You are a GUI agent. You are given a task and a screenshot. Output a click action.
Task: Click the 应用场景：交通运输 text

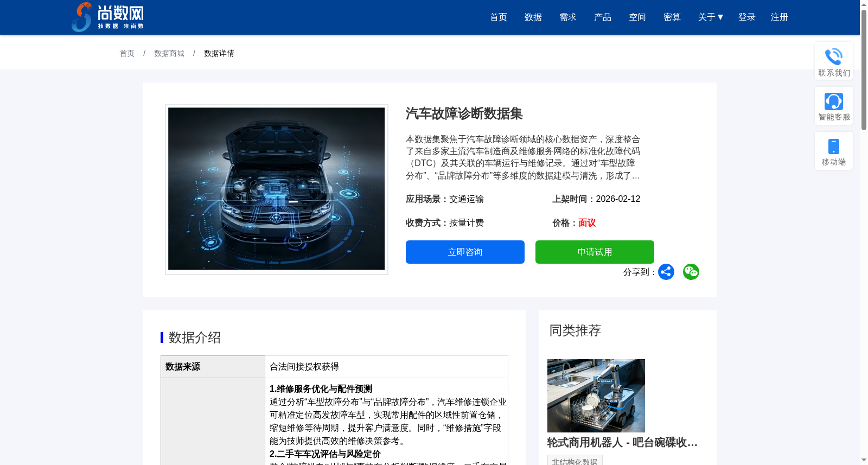click(x=445, y=199)
